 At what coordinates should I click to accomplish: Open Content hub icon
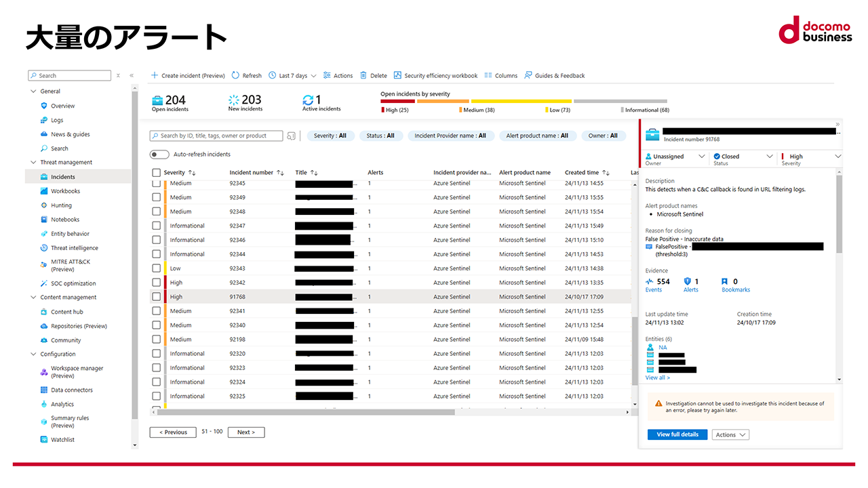click(x=44, y=312)
